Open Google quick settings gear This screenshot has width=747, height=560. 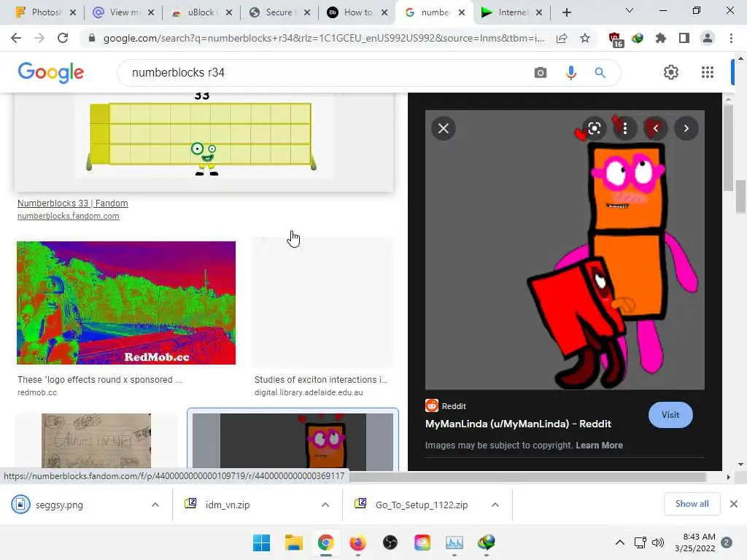pyautogui.click(x=671, y=72)
